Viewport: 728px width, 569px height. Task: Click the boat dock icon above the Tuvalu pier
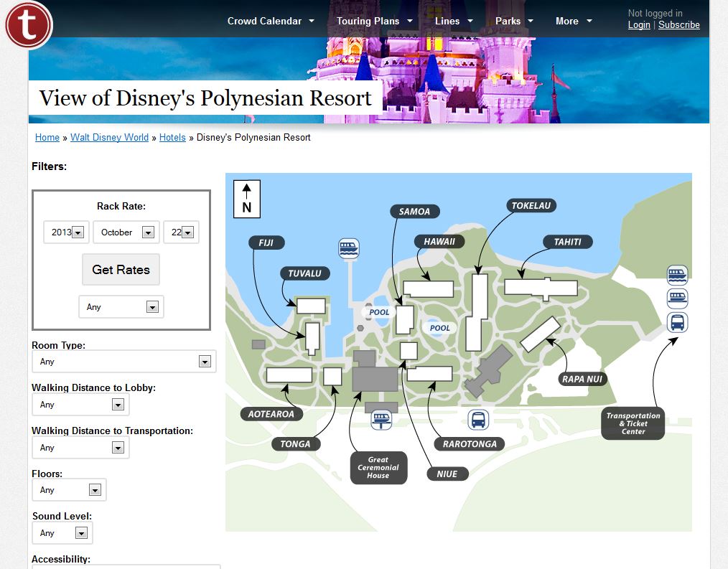(349, 248)
